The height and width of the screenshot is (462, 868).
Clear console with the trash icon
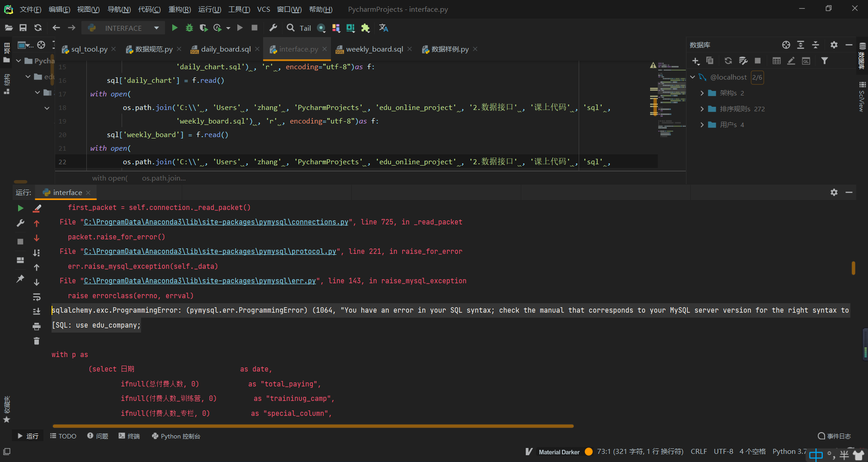[37, 341]
